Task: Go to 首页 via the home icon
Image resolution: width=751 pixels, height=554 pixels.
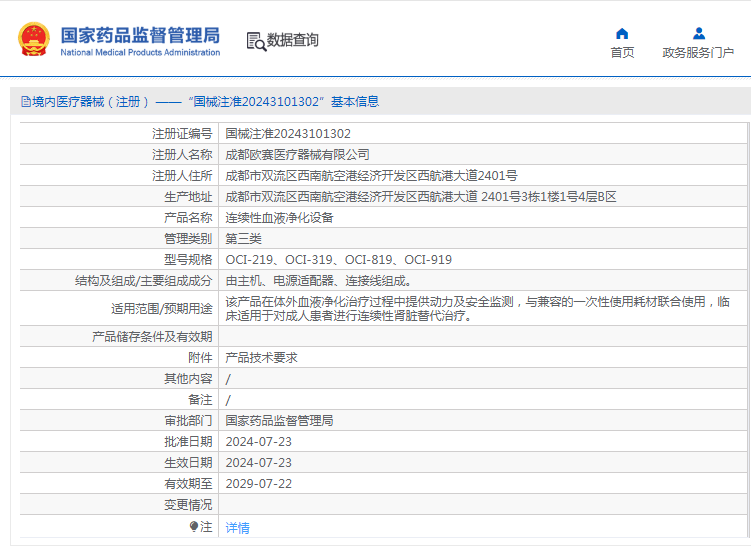Action: [x=622, y=34]
